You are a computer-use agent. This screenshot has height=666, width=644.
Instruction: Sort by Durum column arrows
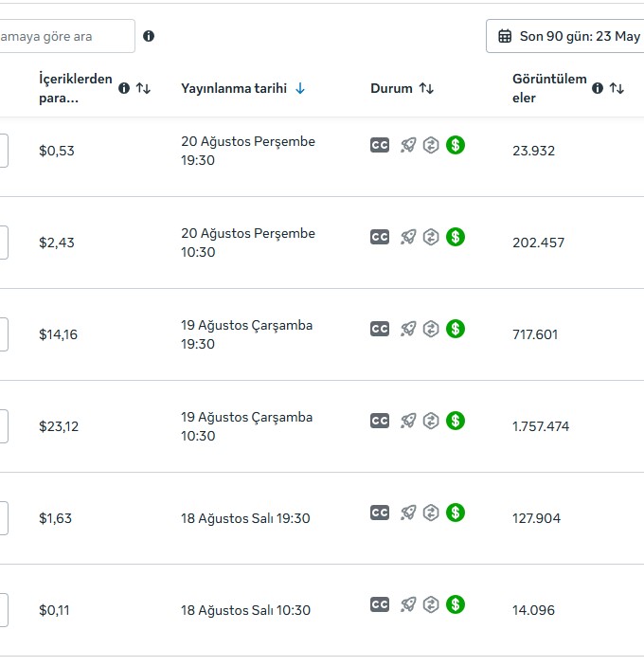pos(426,88)
